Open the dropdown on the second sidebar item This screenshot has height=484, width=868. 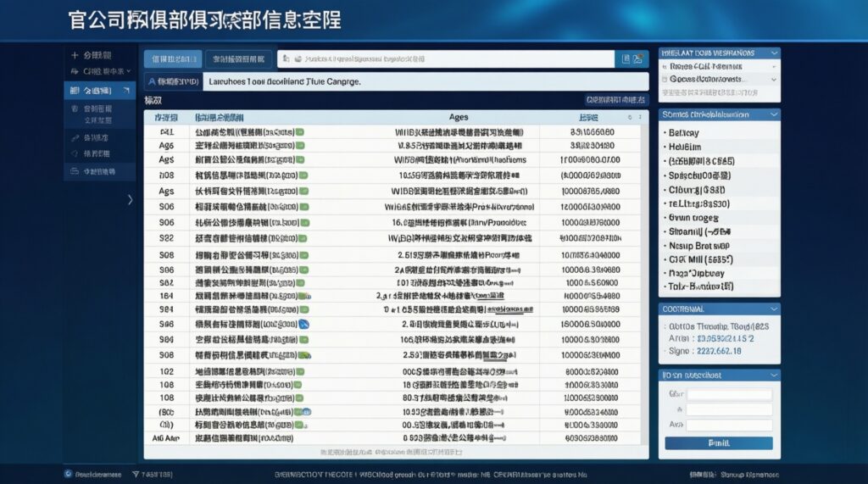coord(128,72)
